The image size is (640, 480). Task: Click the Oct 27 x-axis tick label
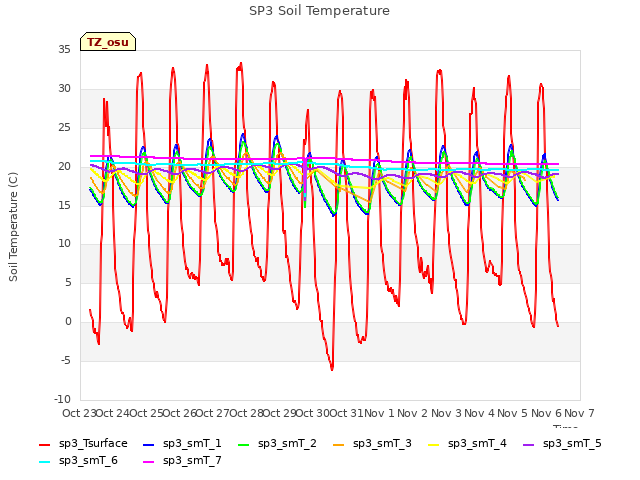tap(213, 413)
